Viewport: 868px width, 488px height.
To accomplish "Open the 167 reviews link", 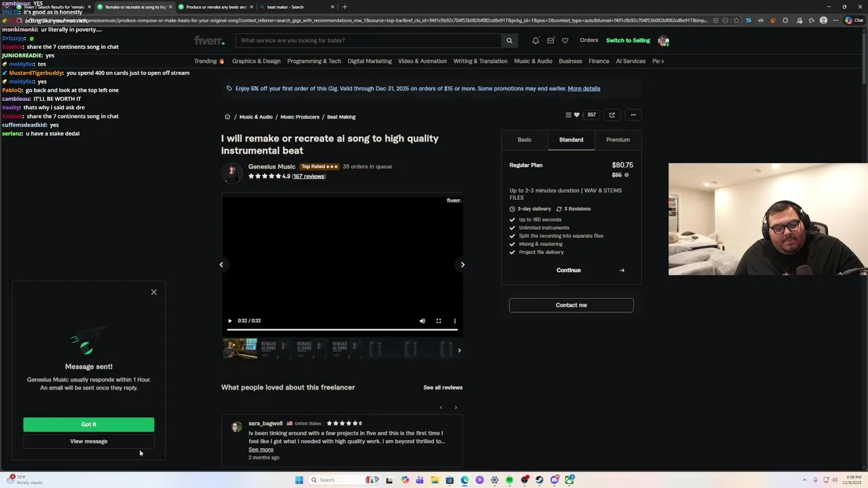I will pos(309,176).
